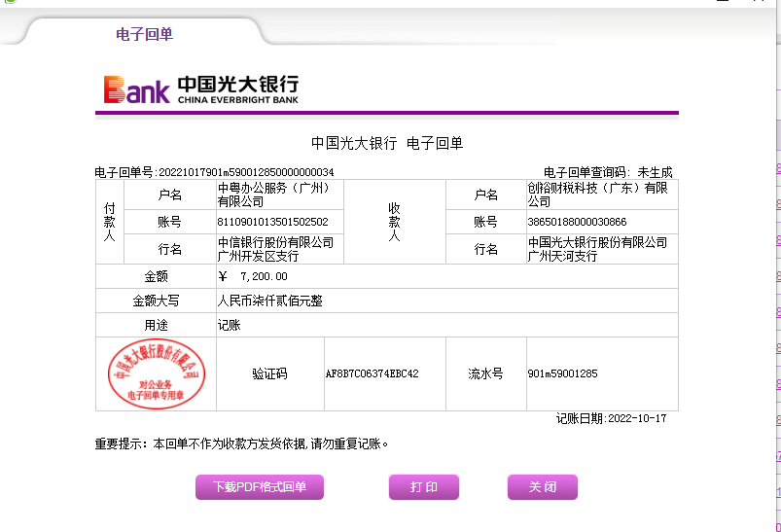Image resolution: width=781 pixels, height=532 pixels.
Task: Click the 用途 label cell
Action: [156, 325]
